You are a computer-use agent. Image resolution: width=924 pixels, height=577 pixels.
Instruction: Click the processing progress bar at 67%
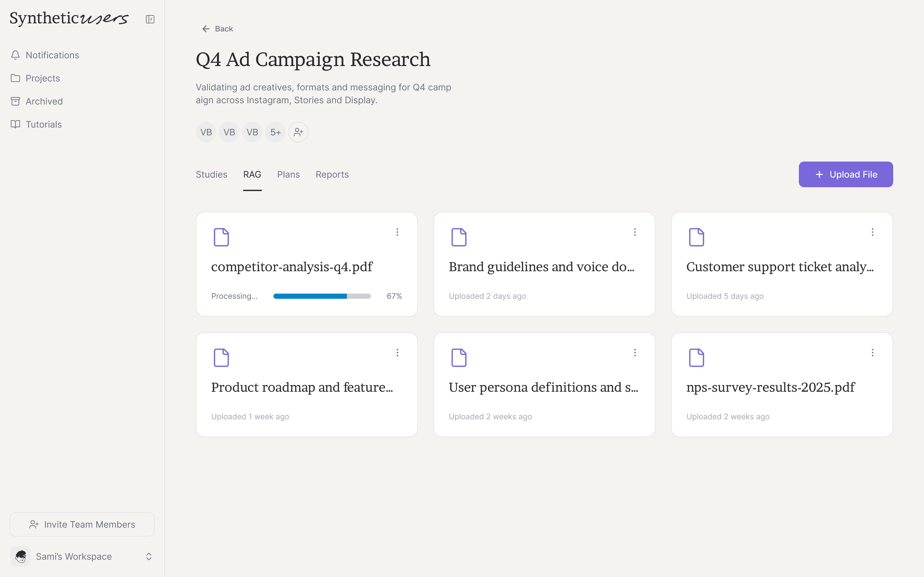322,296
